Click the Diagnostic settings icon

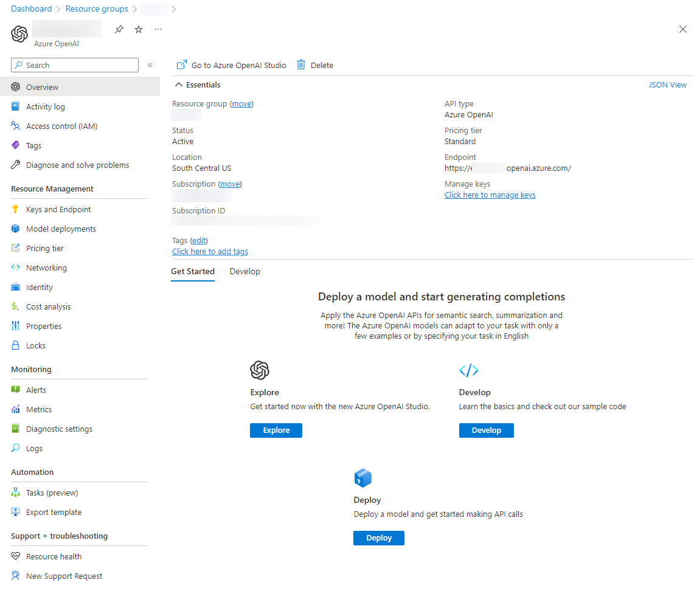pyautogui.click(x=16, y=429)
